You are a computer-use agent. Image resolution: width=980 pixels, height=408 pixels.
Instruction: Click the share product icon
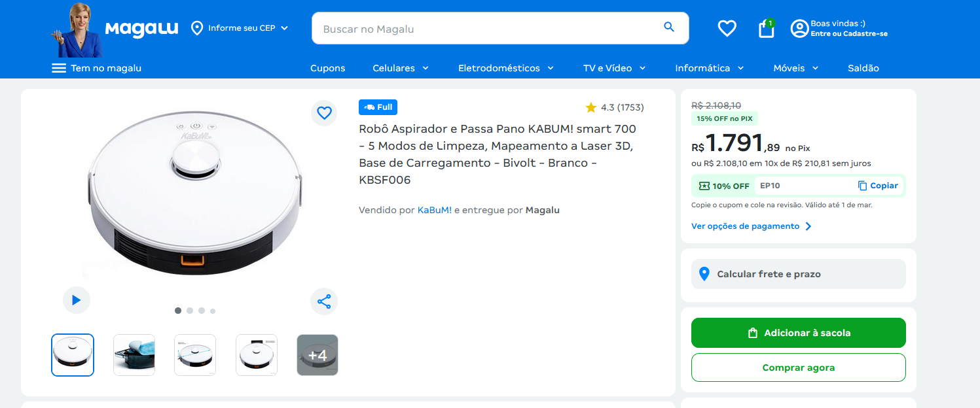coord(324,301)
